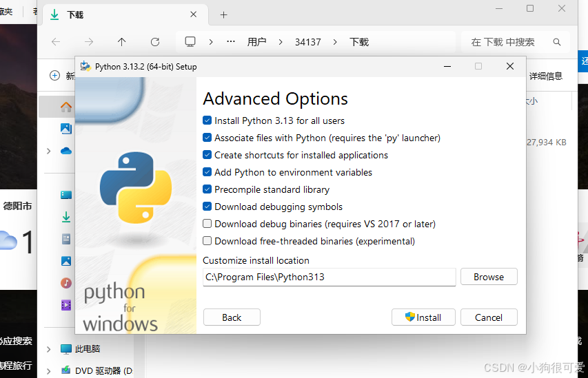Go forward in File Explorer navigation
The image size is (588, 378).
pyautogui.click(x=89, y=42)
